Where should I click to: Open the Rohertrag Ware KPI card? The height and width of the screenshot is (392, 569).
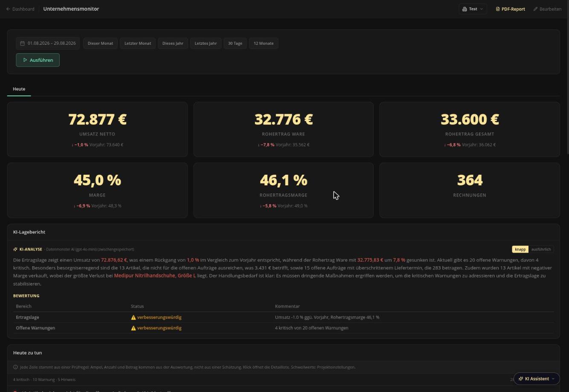tap(283, 129)
